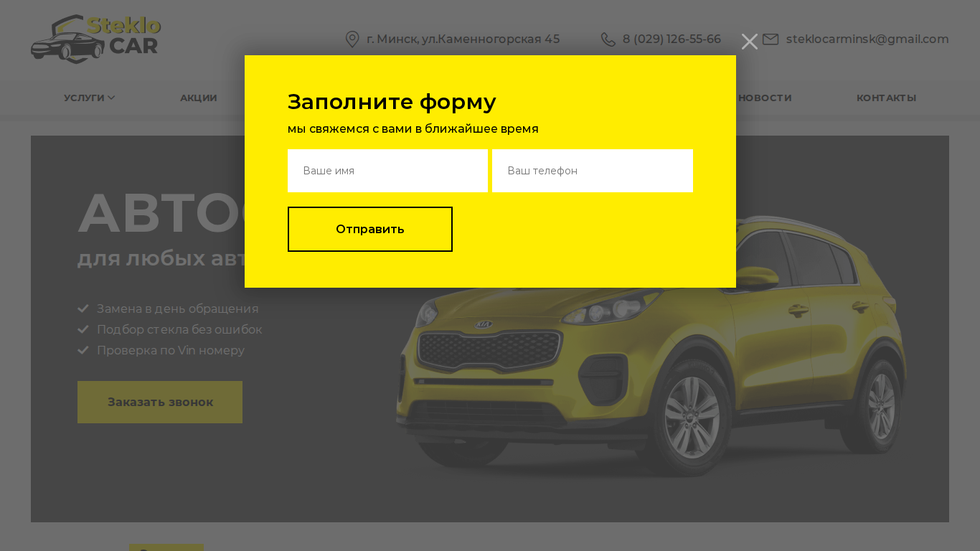This screenshot has height=551, width=980.
Task: Click the Заказать звонок button
Action: pos(160,402)
